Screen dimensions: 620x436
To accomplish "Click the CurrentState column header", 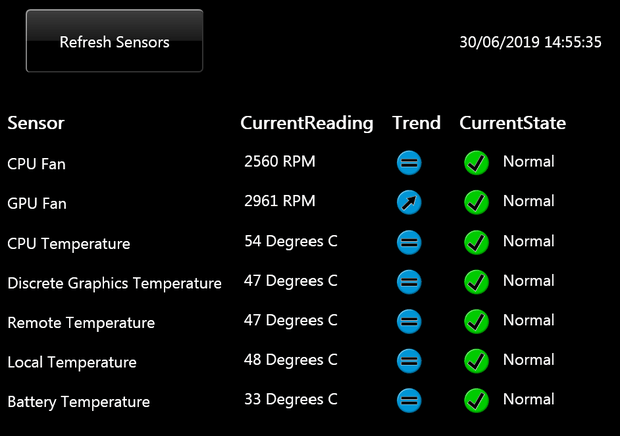I will coord(512,123).
